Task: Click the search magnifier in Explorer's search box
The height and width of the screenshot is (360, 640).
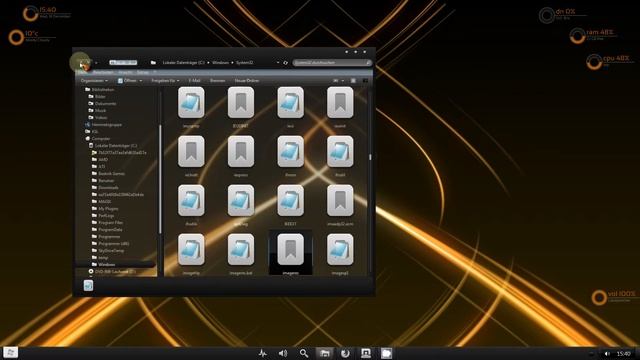Action: click(x=368, y=62)
